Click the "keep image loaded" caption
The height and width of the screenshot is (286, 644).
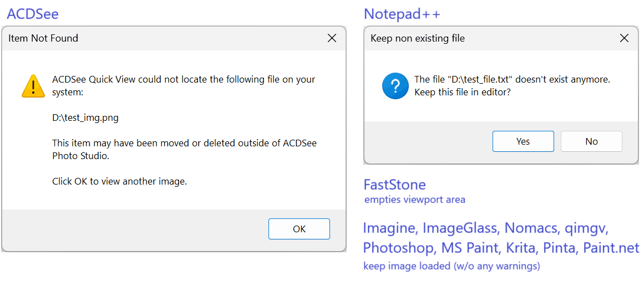[451, 266]
